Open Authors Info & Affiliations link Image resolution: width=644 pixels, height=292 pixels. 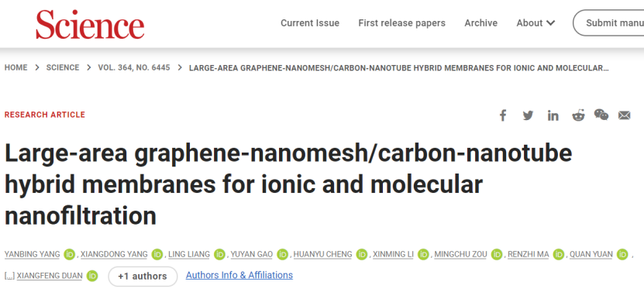point(239,275)
